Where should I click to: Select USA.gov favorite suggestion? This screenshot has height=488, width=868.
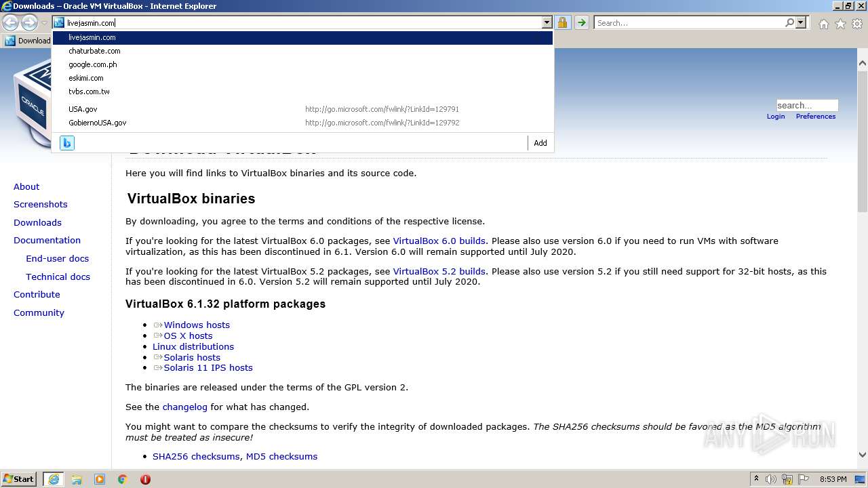(302, 109)
